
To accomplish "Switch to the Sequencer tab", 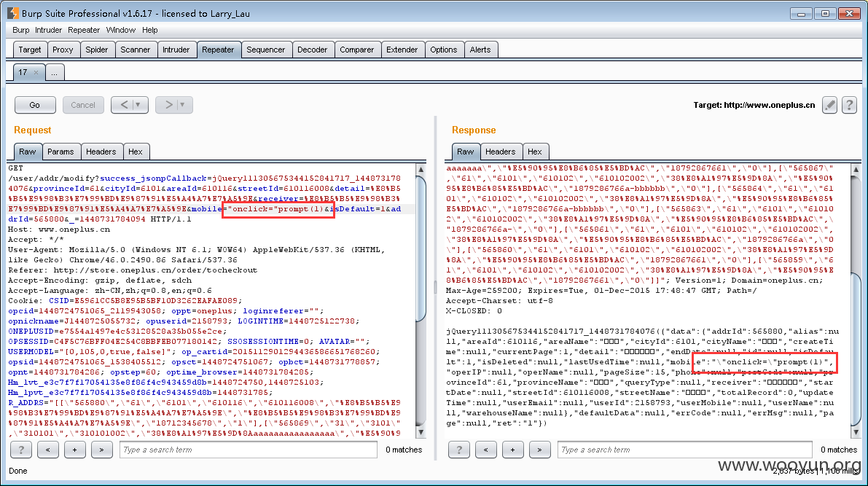I will [266, 50].
